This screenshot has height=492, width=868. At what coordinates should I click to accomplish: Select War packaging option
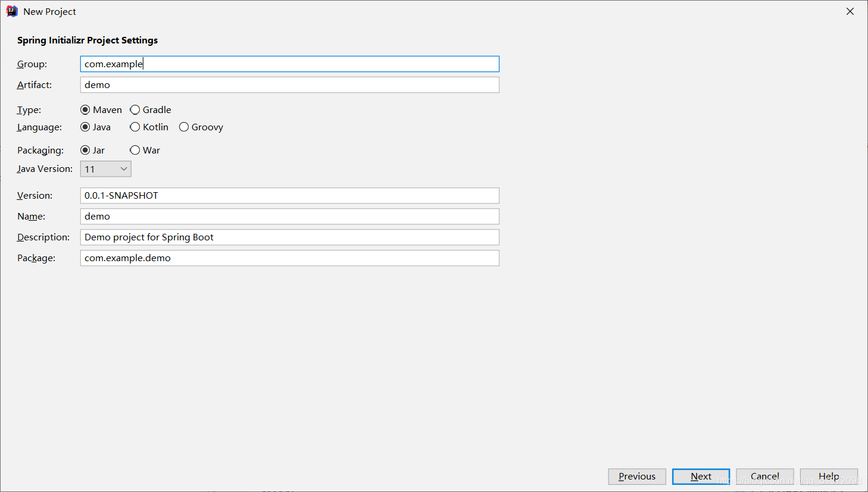(136, 151)
